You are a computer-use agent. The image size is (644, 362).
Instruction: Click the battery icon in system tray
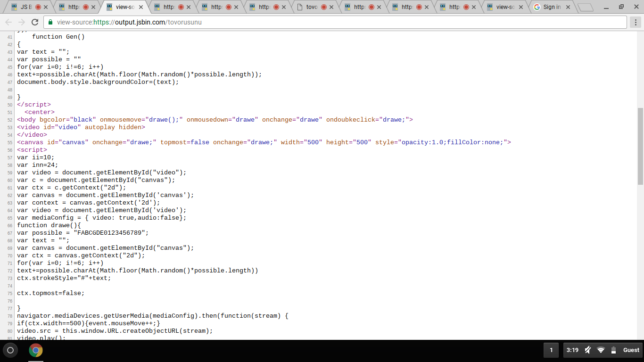tap(613, 350)
